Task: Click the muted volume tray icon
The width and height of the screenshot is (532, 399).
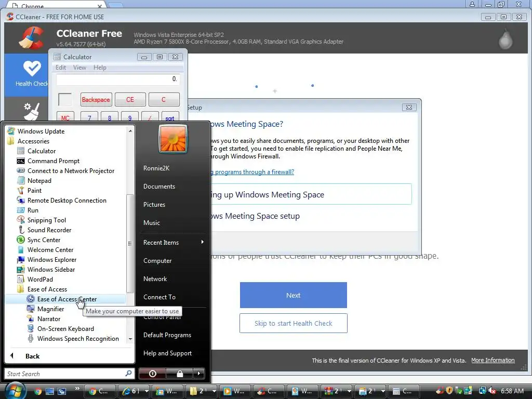Action: 493,391
